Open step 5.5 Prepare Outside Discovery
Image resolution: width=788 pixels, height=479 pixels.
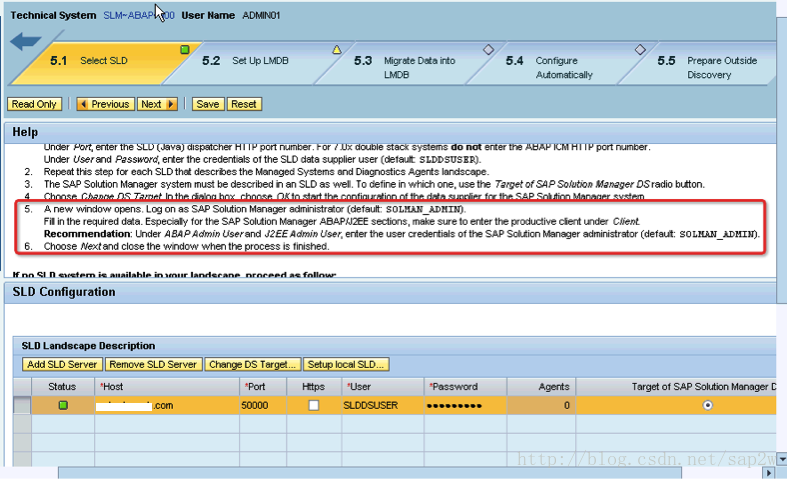coord(707,67)
